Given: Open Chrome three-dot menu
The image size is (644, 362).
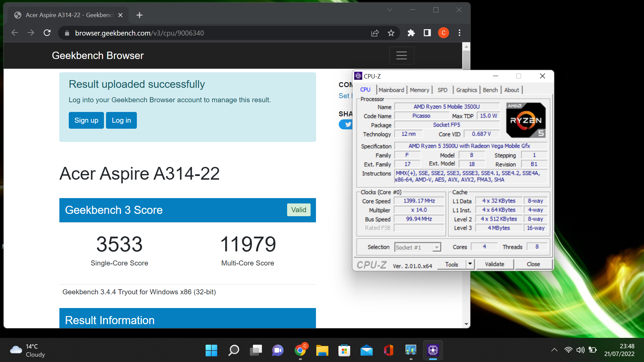Looking at the screenshot, I should point(460,33).
